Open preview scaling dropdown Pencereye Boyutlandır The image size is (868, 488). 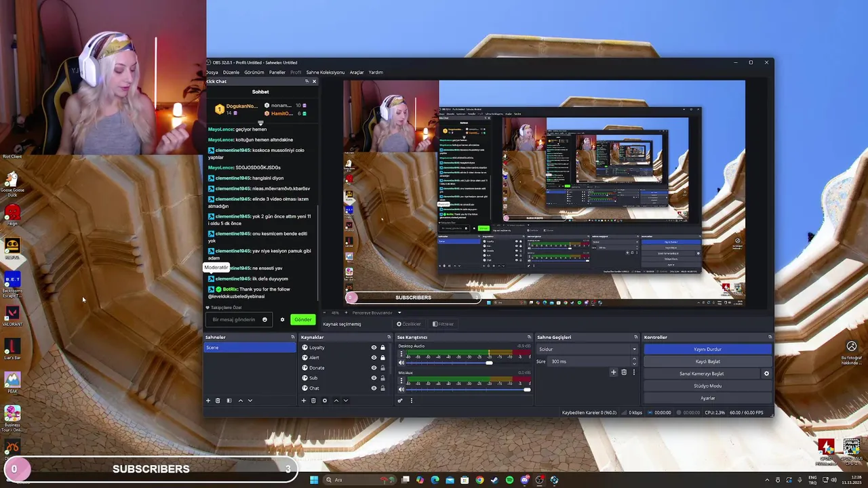(376, 313)
